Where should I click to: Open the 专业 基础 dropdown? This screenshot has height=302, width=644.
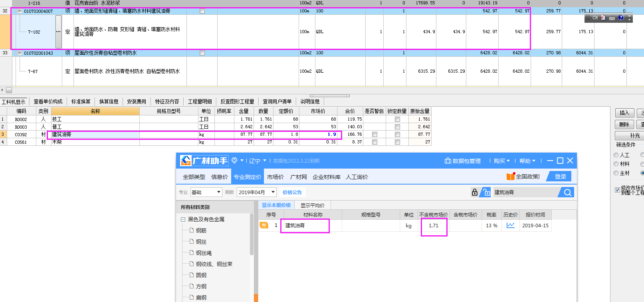pos(206,192)
